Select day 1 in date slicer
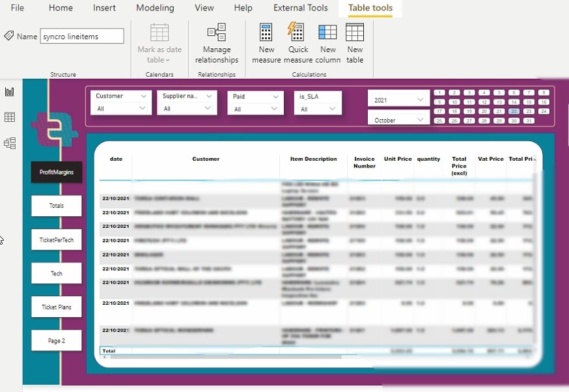This screenshot has height=392, width=569. tap(439, 92)
